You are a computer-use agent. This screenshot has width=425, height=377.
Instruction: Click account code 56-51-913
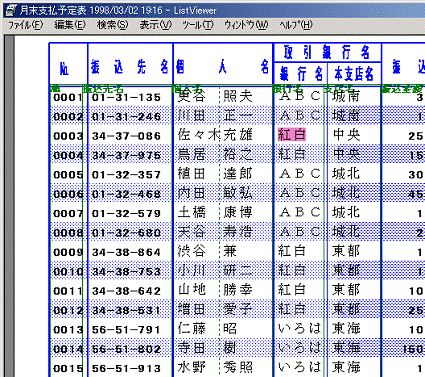126,368
